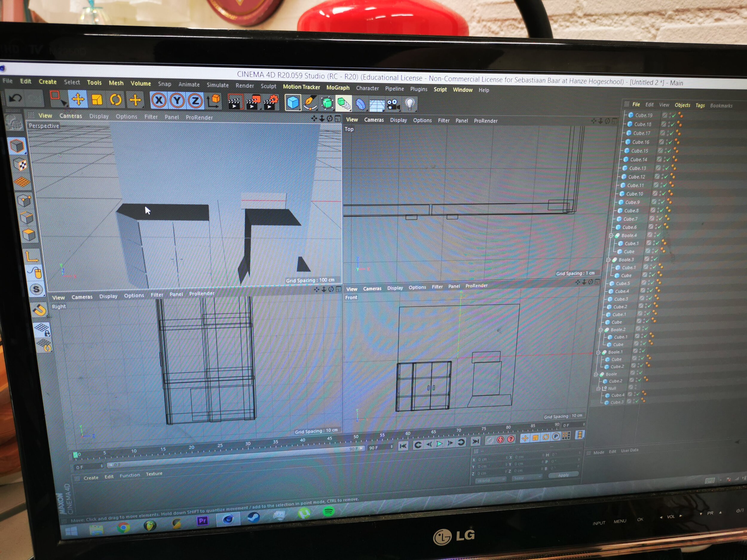Select Cube.10 in object list
Screen dimensions: 747x560
[x=634, y=194]
